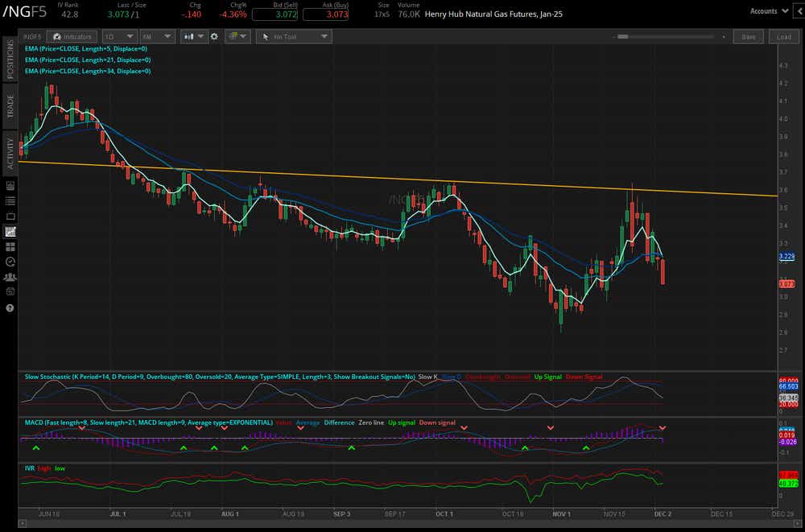
Task: Click the cursor arrow icon beside No Tool
Action: click(x=265, y=36)
